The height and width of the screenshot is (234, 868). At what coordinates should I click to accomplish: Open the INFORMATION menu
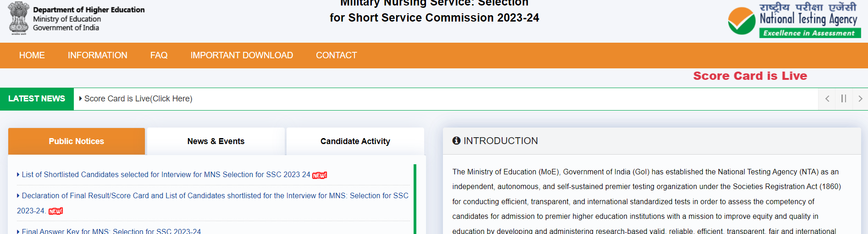tap(98, 56)
